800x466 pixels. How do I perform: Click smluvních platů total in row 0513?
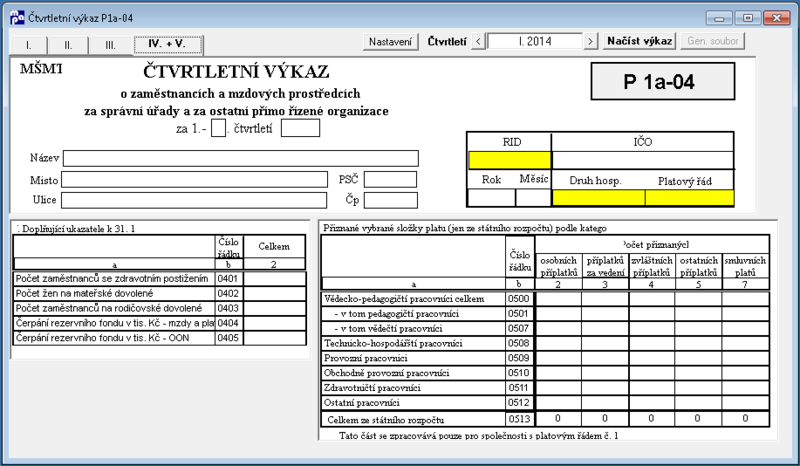coord(745,419)
